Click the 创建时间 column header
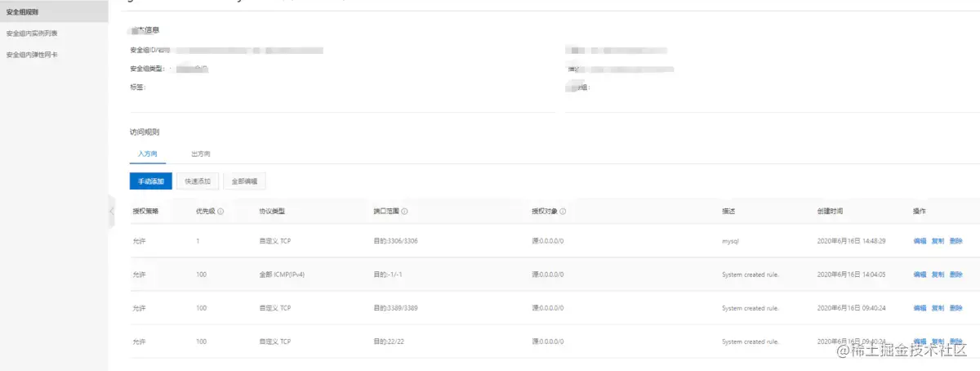Image resolution: width=980 pixels, height=371 pixels. point(830,211)
